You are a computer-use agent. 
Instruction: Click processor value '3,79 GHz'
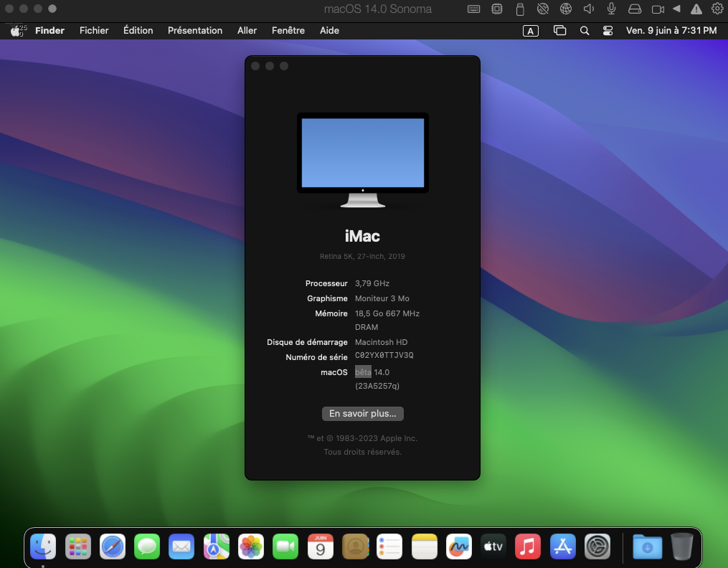pyautogui.click(x=372, y=283)
